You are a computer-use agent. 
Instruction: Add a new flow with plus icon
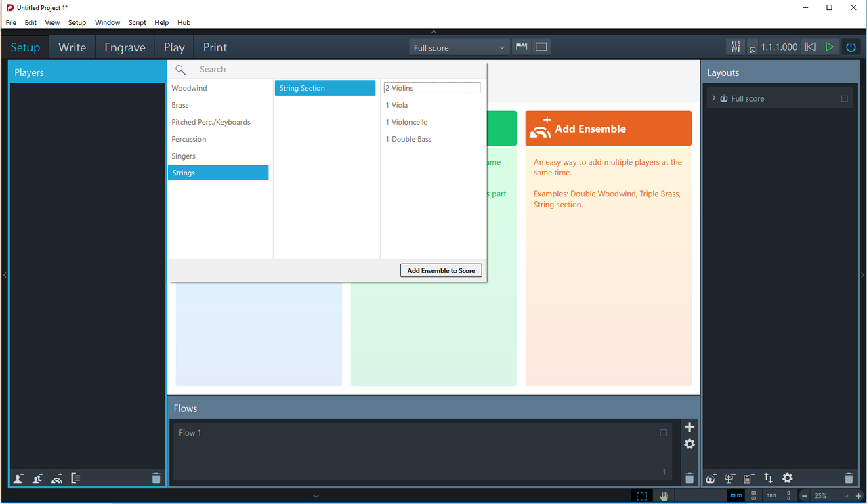click(690, 427)
